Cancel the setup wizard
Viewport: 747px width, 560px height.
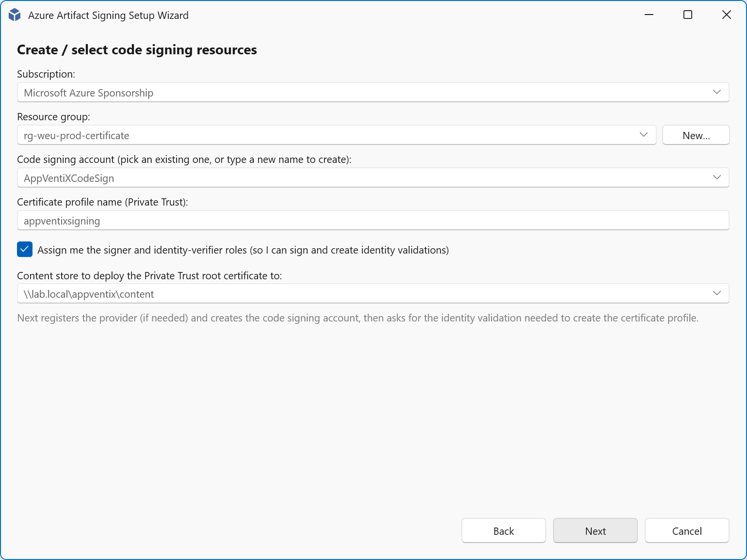[687, 531]
